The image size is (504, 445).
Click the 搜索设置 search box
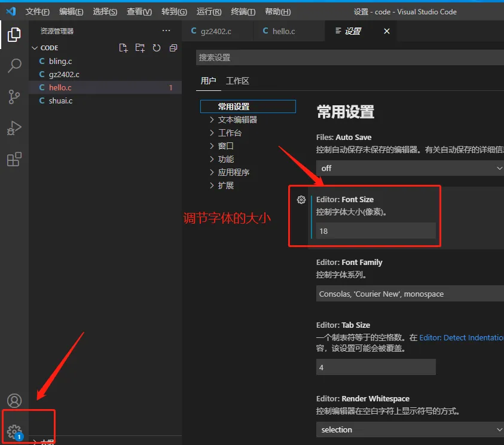(x=350, y=57)
